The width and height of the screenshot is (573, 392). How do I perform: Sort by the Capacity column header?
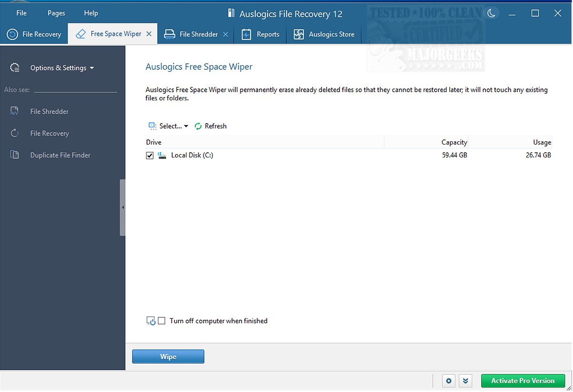coord(426,142)
